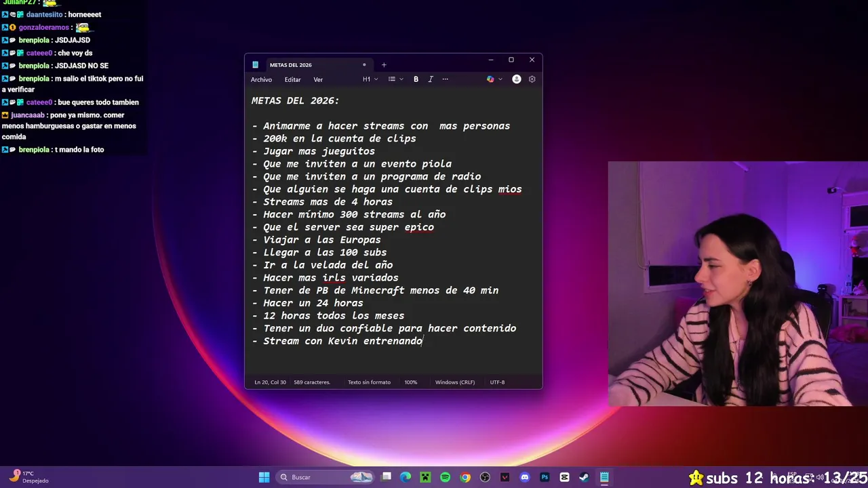Click the underlined word 'irls'

(334, 278)
